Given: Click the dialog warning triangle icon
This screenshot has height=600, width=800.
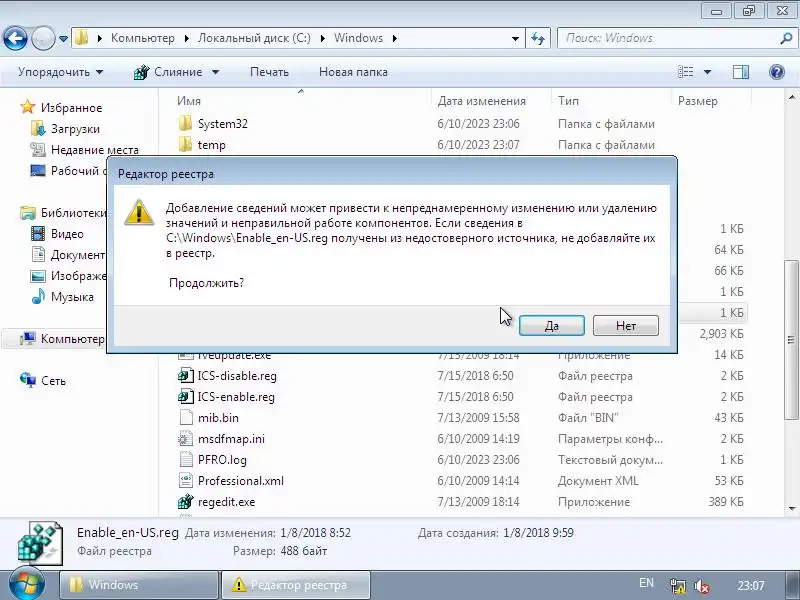Looking at the screenshot, I should [x=139, y=212].
